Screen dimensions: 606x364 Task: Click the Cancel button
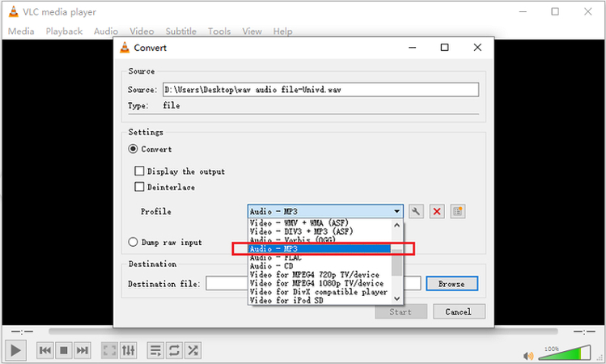coord(459,311)
